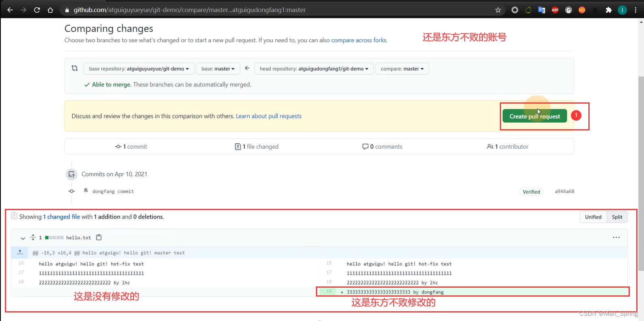
Task: Click the page vertical scrollbar
Action: click(x=641, y=174)
